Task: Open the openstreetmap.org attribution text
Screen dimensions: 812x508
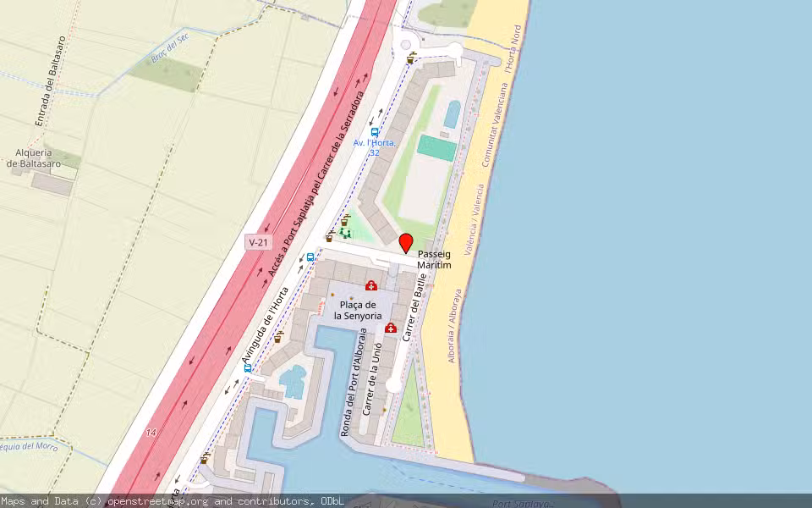Action: tap(172, 501)
